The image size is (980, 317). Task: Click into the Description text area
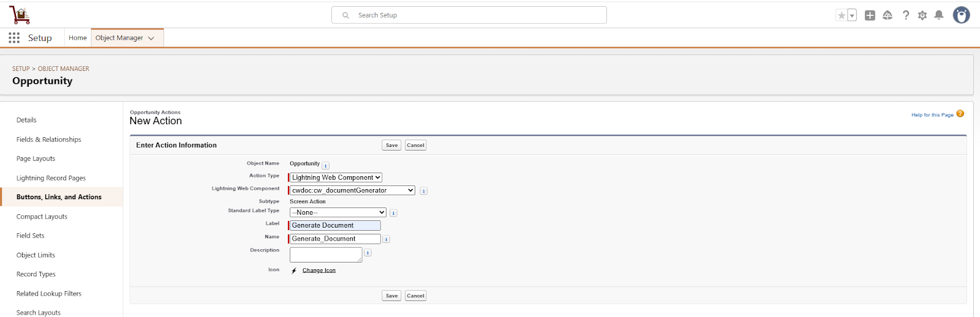[325, 254]
